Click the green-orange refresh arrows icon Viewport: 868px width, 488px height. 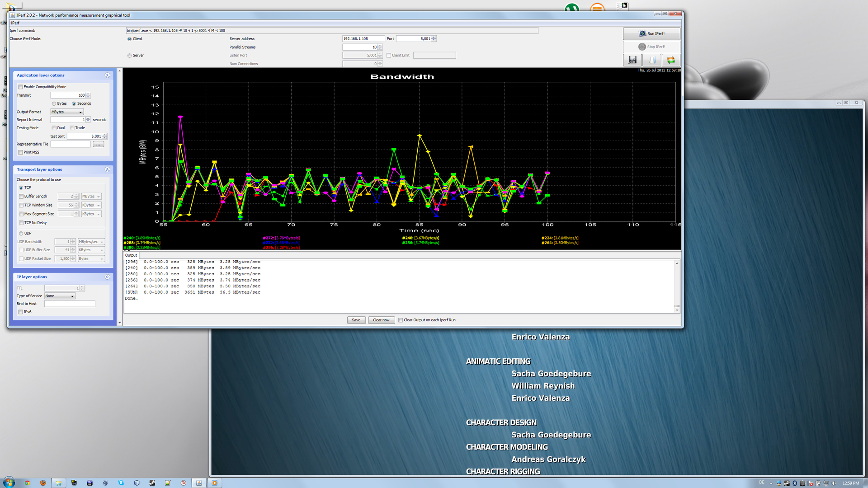tap(671, 60)
